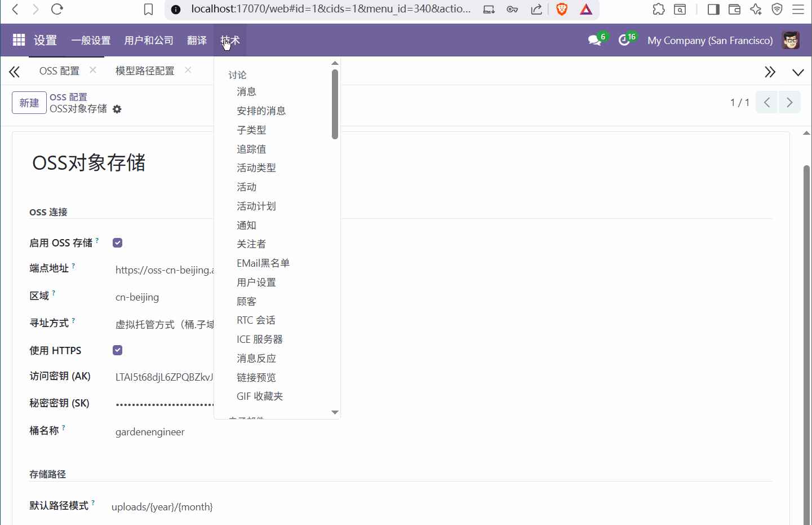Click page vertical scrollbar thumb
The image size is (812, 525).
pyautogui.click(x=806, y=344)
